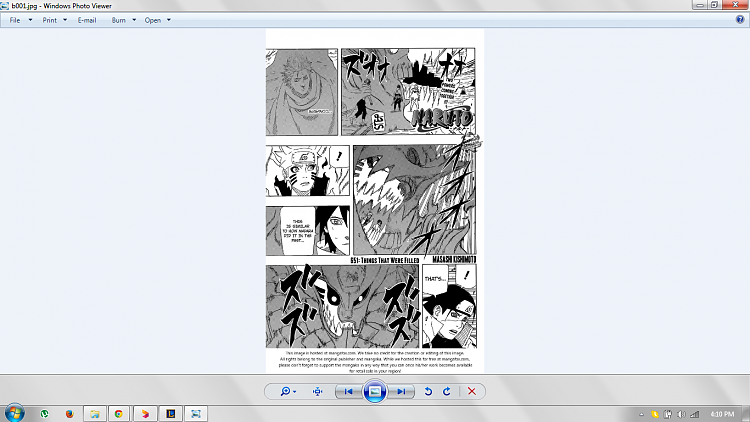
Task: Open the Windows Start menu
Action: click(15, 413)
